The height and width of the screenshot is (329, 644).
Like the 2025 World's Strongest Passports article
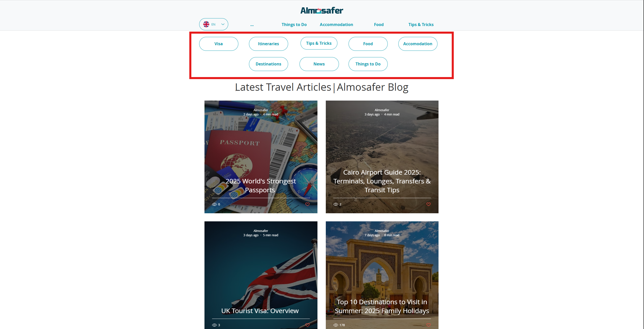coord(307,204)
